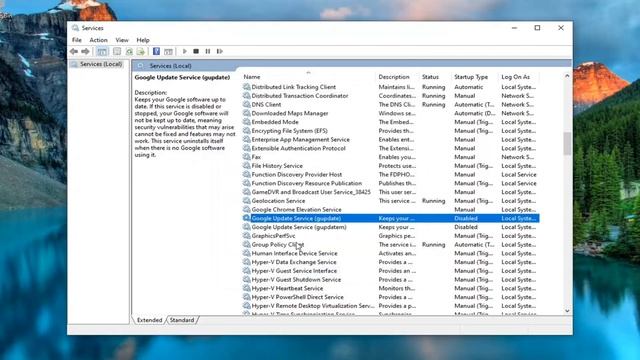
Task: Switch to the Extended tab
Action: [149, 320]
